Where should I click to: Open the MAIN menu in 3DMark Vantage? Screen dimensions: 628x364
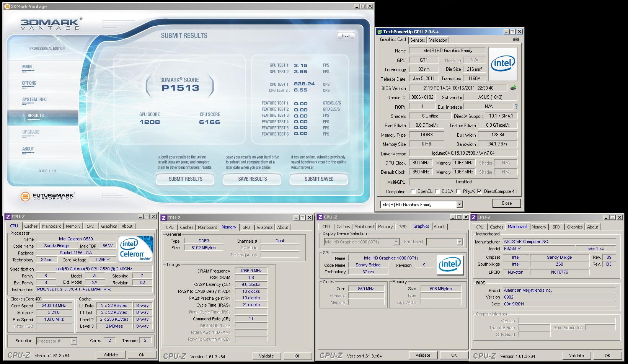(27, 67)
